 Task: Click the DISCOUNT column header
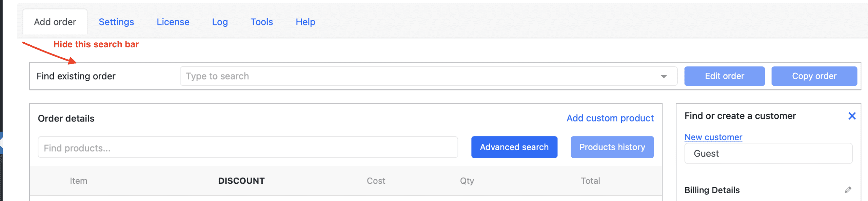tap(241, 180)
